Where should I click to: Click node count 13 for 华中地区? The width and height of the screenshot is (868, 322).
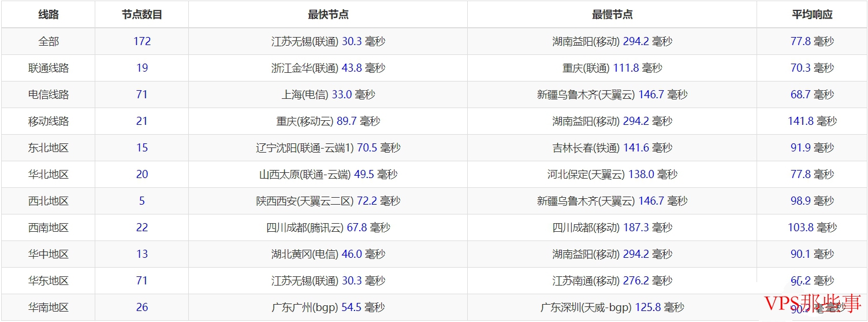coord(142,254)
